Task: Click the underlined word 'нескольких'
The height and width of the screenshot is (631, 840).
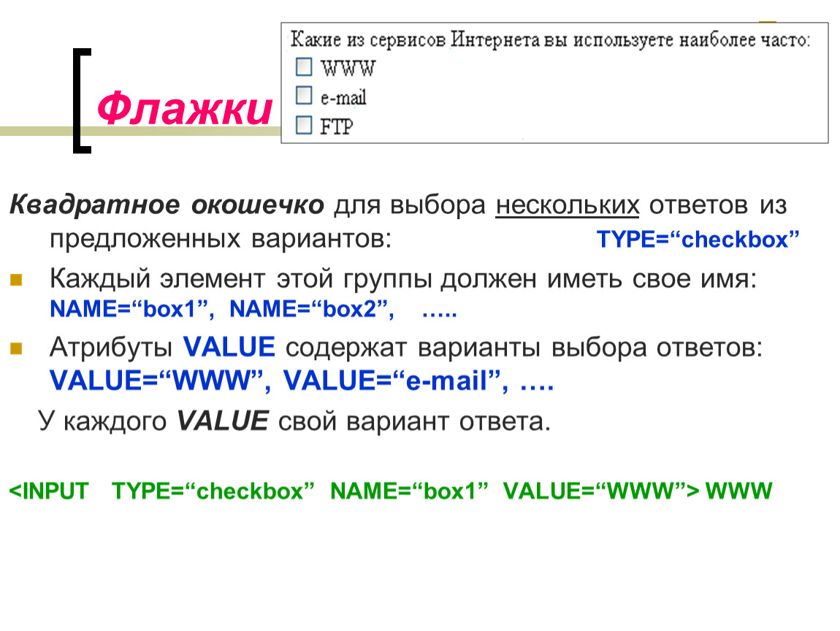Action: pos(568,206)
